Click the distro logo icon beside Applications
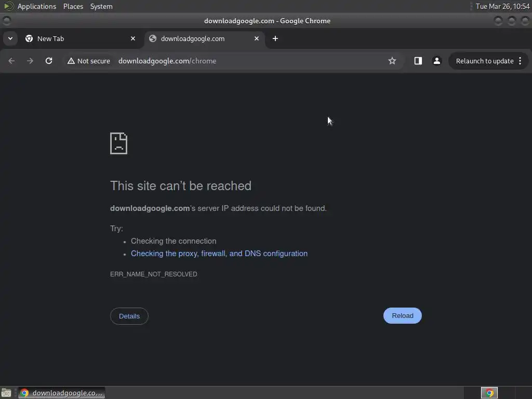Screen dimensions: 532x399 tap(8, 6)
